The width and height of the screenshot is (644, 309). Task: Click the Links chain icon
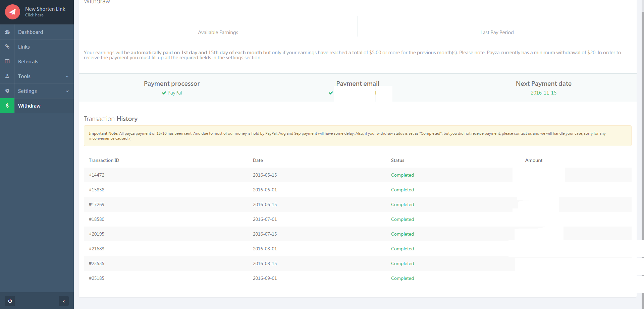[x=7, y=47]
